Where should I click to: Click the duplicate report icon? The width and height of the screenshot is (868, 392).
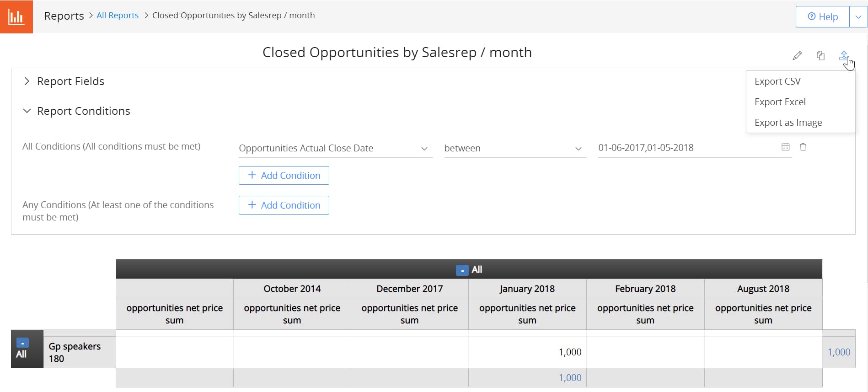tap(821, 56)
